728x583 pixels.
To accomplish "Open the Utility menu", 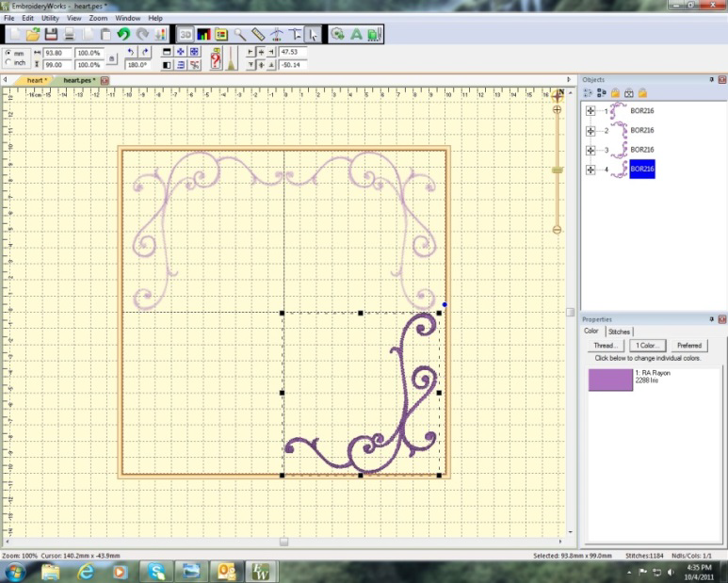I will (x=50, y=18).
